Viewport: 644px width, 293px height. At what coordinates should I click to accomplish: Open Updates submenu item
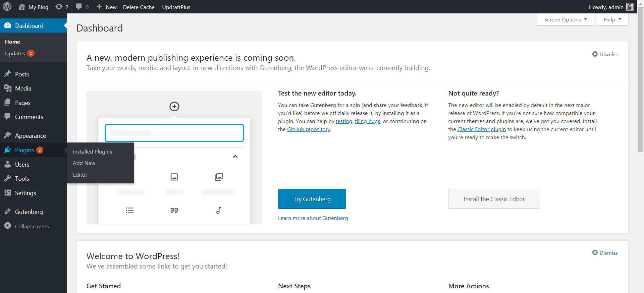coord(15,53)
